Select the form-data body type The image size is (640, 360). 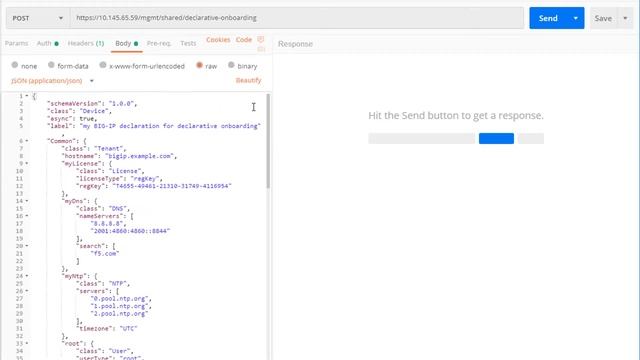51,65
